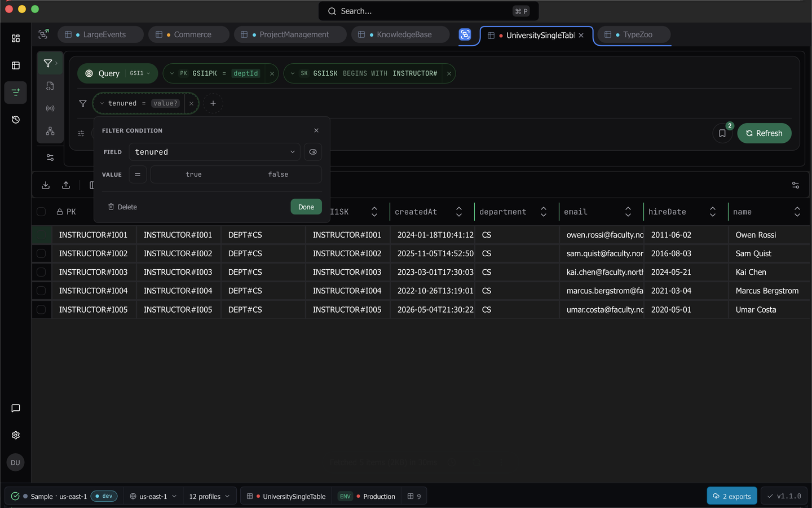The width and height of the screenshot is (812, 508).
Task: Open the schema hierarchy icon
Action: [50, 131]
